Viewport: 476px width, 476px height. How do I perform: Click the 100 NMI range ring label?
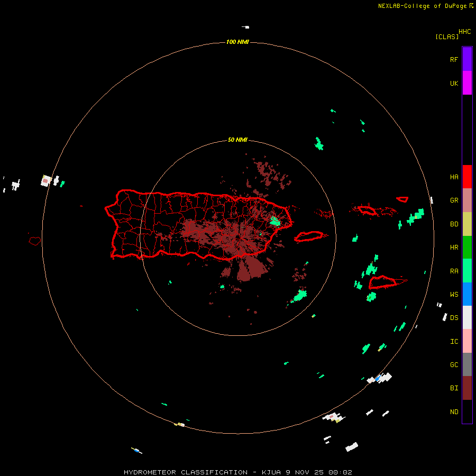[237, 42]
